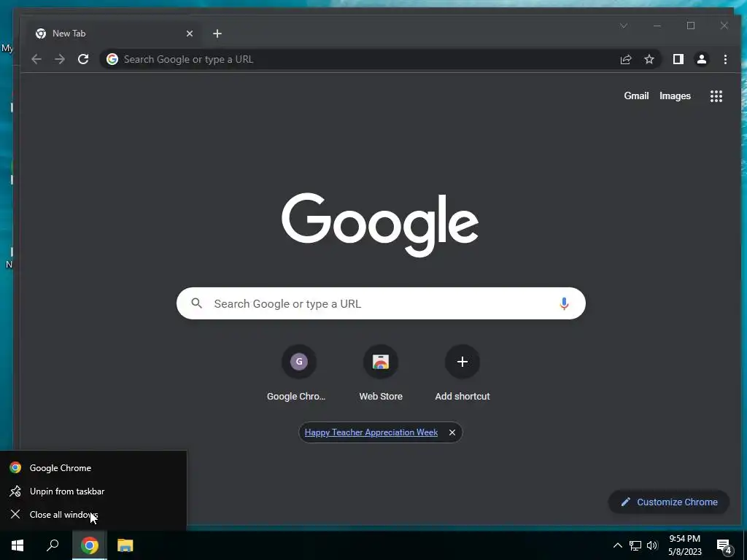Open the notification center icon
Viewport: 747px width, 560px height.
[724, 546]
